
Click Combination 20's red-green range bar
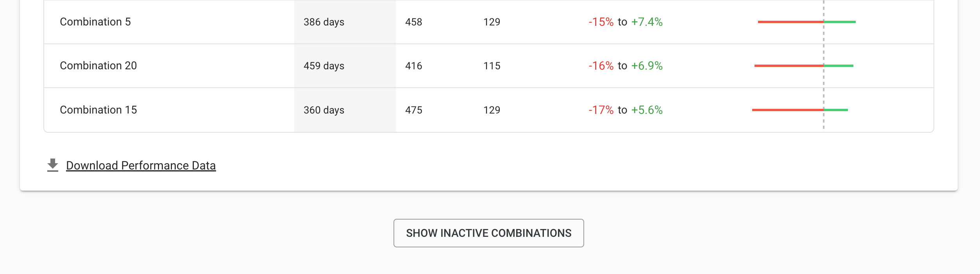(x=804, y=66)
